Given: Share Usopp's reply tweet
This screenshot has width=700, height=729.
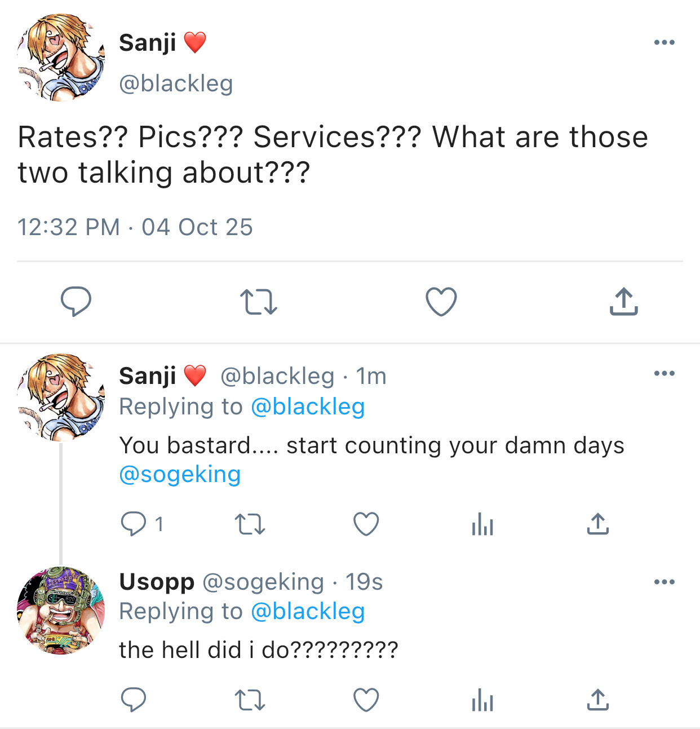Looking at the screenshot, I should (597, 700).
